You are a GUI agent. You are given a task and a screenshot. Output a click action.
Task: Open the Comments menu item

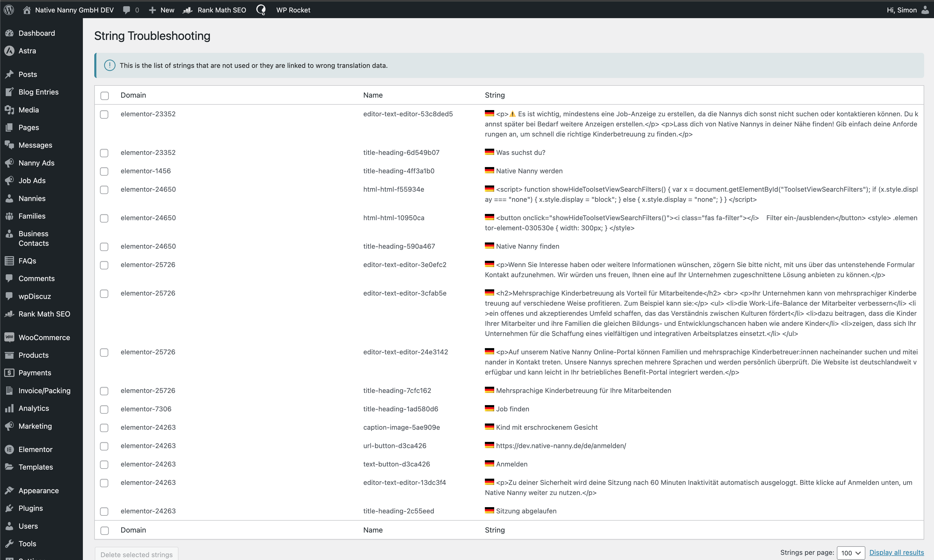[x=37, y=278]
